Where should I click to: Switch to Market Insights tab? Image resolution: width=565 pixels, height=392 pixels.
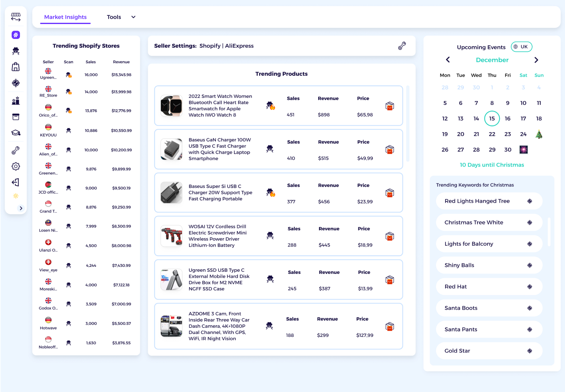(x=66, y=17)
